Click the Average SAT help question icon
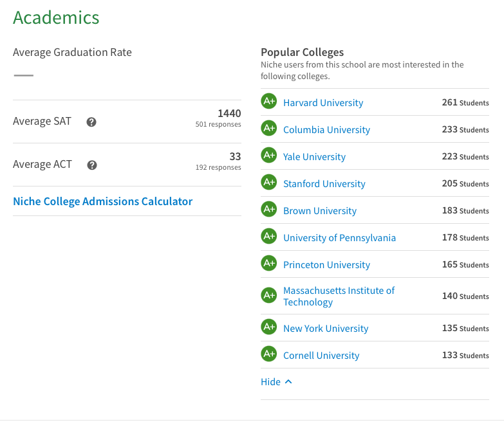This screenshot has height=427, width=504. pyautogui.click(x=91, y=122)
